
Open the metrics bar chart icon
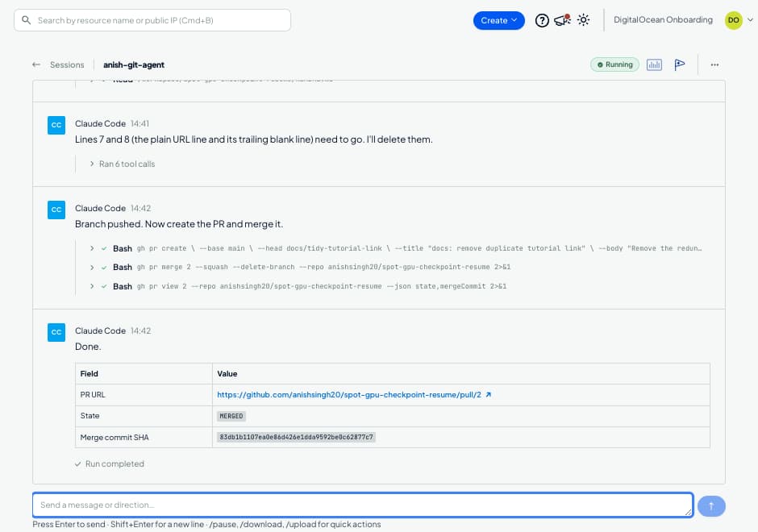pos(654,64)
